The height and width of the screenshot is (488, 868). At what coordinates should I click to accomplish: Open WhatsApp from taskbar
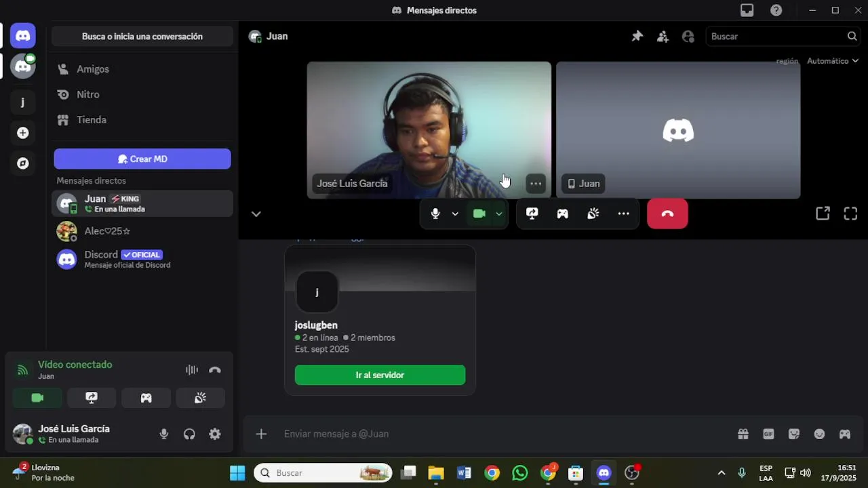point(520,473)
